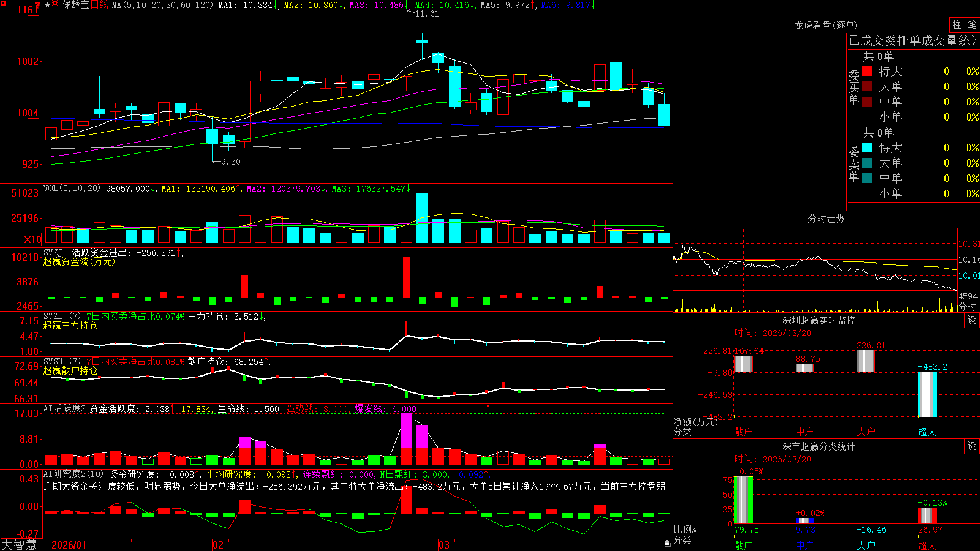This screenshot has width=980, height=551.
Task: Click the AI活跃度2 indicator label
Action: click(x=64, y=408)
